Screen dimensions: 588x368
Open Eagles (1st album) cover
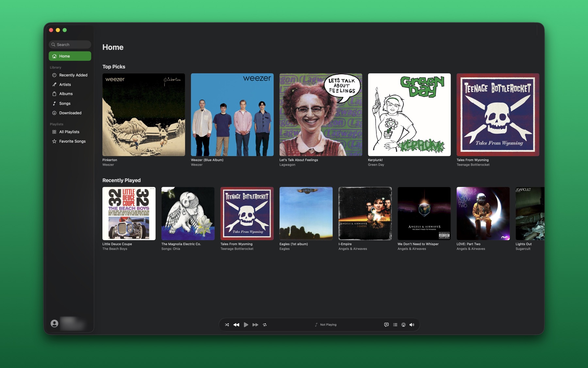(306, 214)
